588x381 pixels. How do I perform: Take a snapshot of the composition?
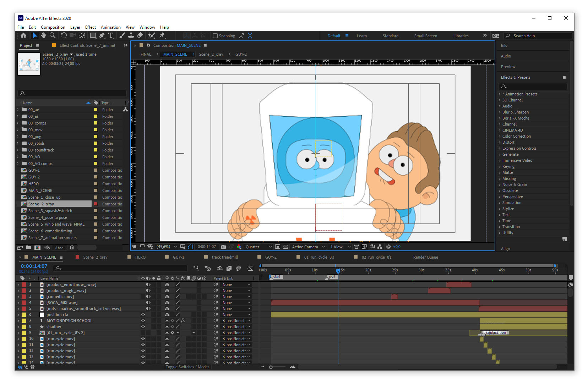(x=224, y=247)
